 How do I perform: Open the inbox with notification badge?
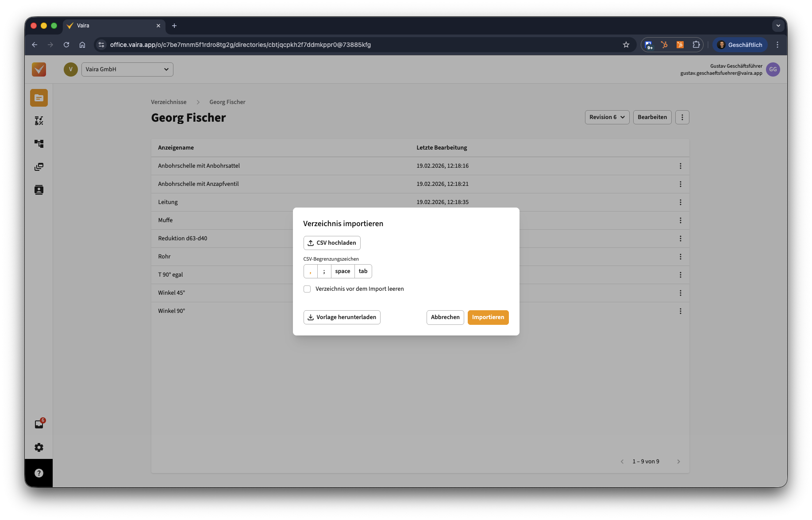click(x=39, y=424)
